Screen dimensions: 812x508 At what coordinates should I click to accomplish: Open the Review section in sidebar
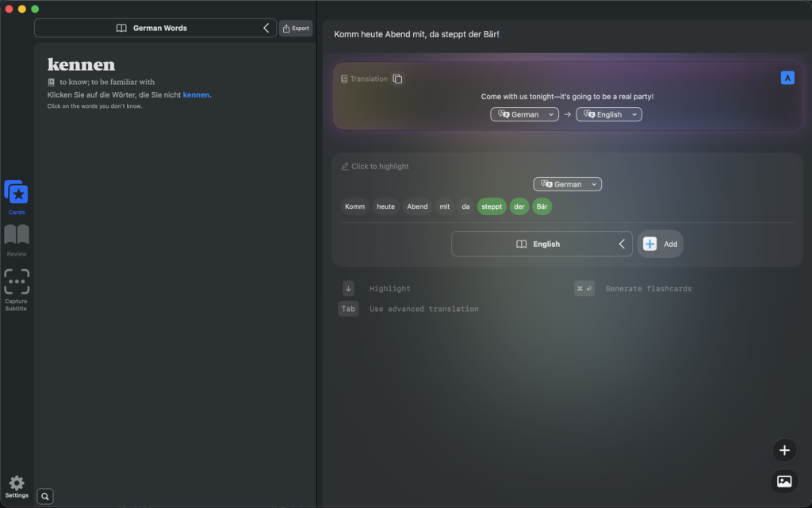click(17, 241)
